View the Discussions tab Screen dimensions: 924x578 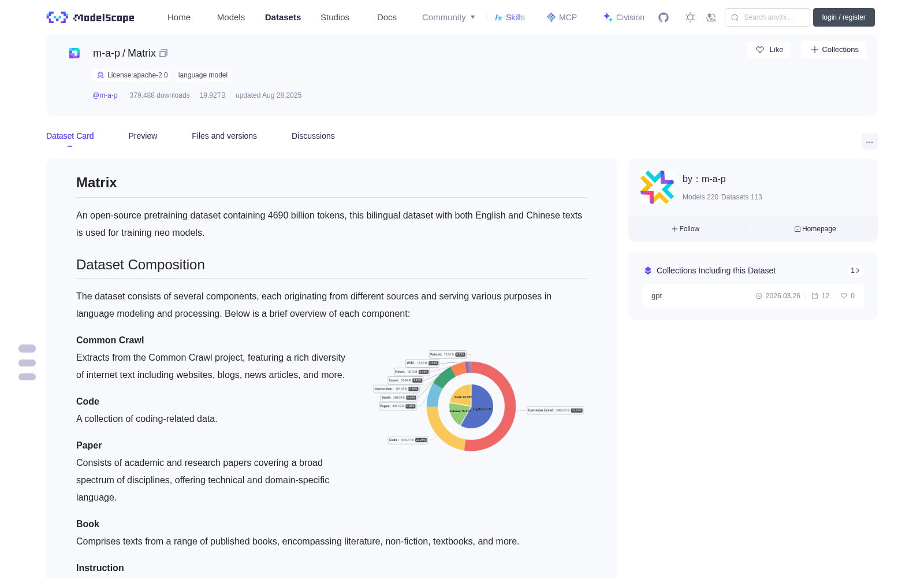[x=313, y=136]
